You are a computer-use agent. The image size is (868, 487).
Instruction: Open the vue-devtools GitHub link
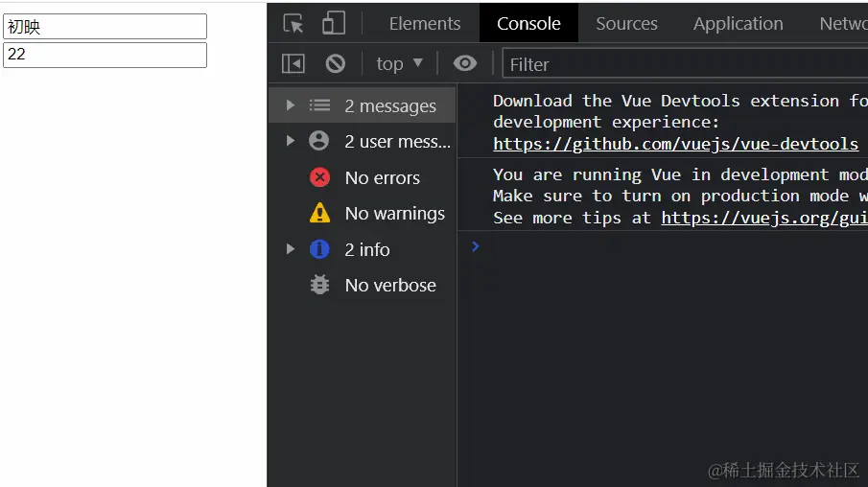675,144
